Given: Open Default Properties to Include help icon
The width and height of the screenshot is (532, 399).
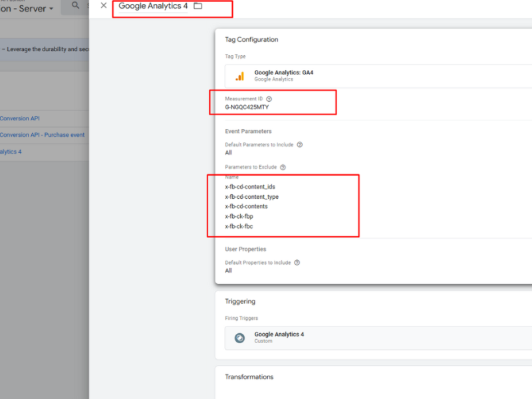Looking at the screenshot, I should (x=297, y=263).
